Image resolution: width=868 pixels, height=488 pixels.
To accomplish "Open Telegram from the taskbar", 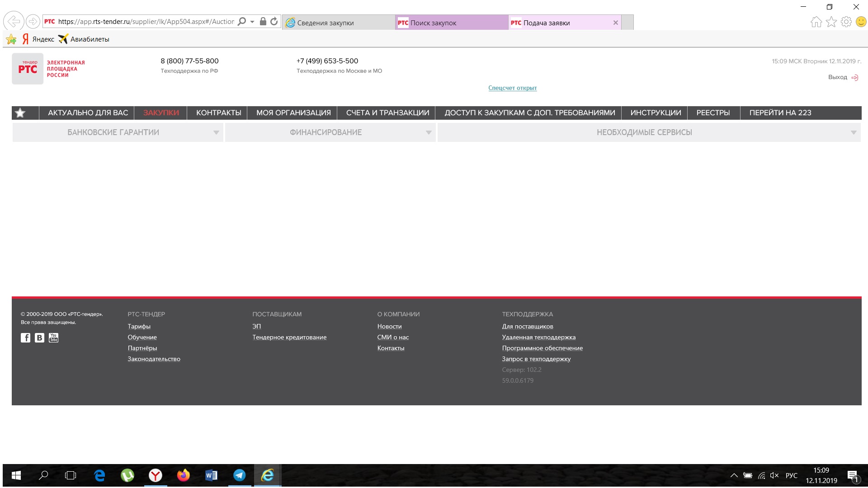I will click(x=239, y=475).
